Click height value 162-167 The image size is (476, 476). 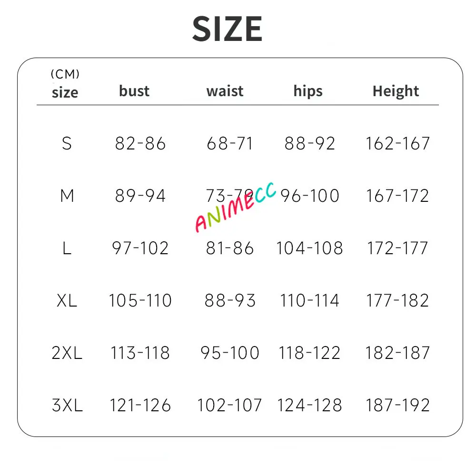point(397,143)
